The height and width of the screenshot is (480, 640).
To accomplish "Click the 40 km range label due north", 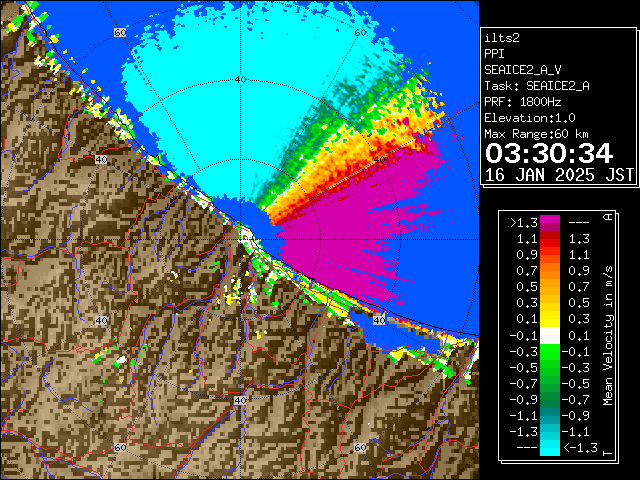I will pos(241,80).
